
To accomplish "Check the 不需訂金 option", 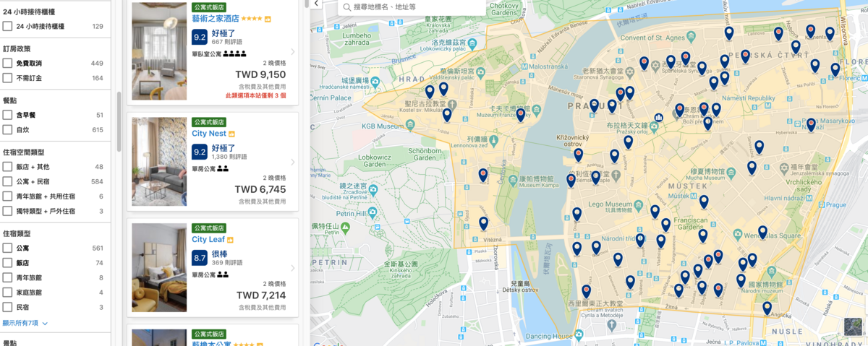I will [7, 78].
